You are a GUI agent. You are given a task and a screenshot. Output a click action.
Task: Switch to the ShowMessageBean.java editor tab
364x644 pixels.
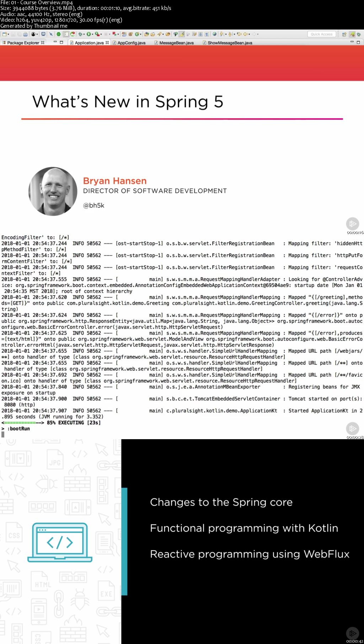(227, 43)
